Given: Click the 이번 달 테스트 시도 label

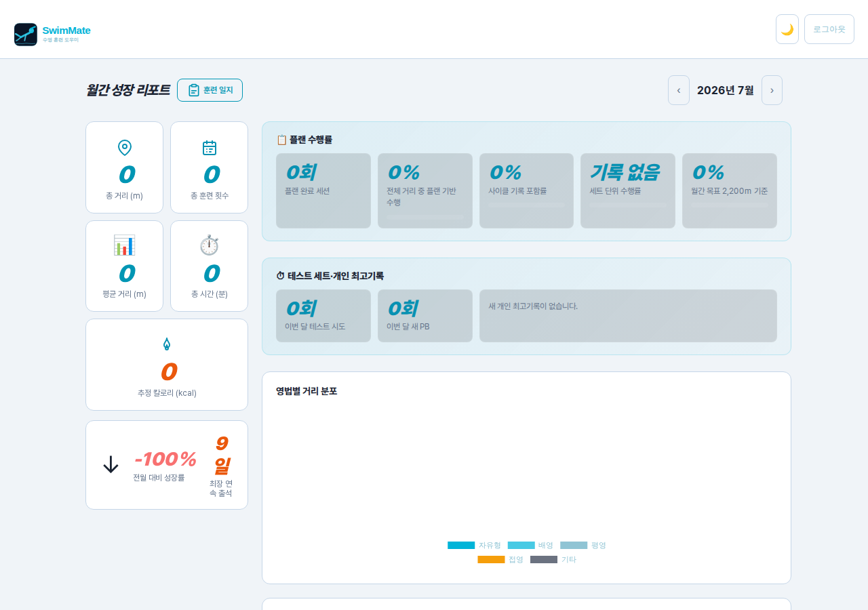Looking at the screenshot, I should click(315, 327).
